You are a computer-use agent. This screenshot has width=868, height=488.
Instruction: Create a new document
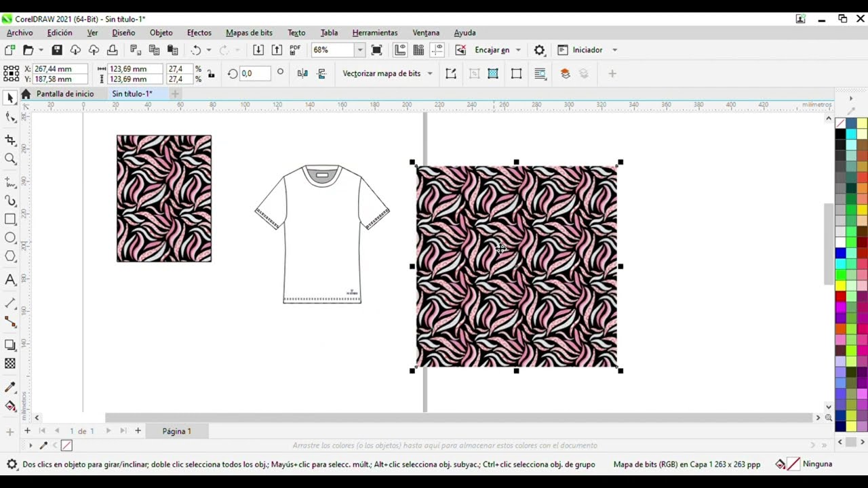9,49
